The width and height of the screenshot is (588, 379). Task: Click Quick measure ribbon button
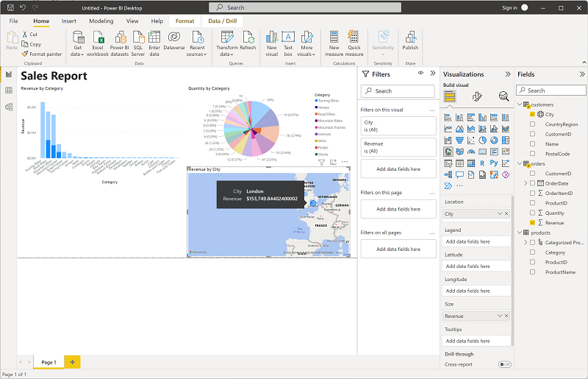tap(354, 43)
